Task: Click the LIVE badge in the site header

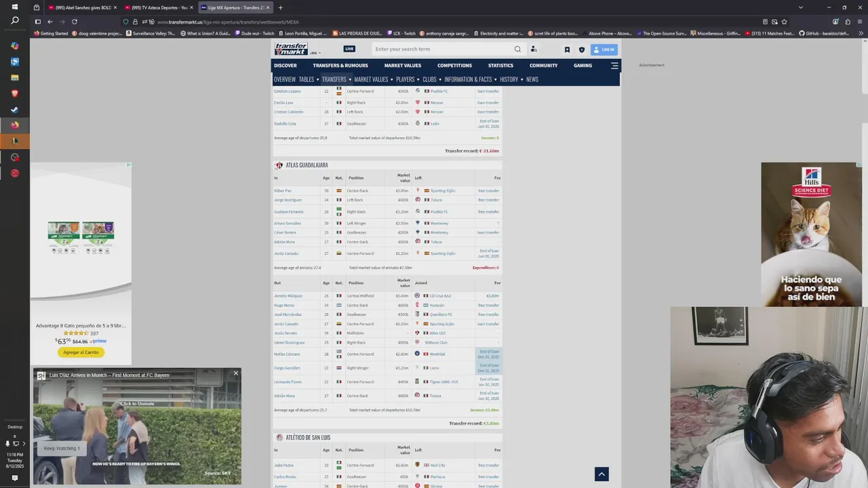Action: 349,49
